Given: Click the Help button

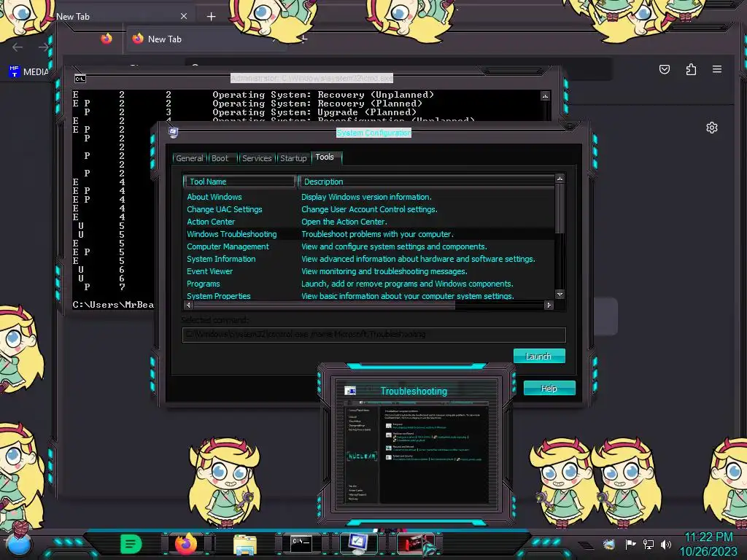Looking at the screenshot, I should click(x=549, y=388).
